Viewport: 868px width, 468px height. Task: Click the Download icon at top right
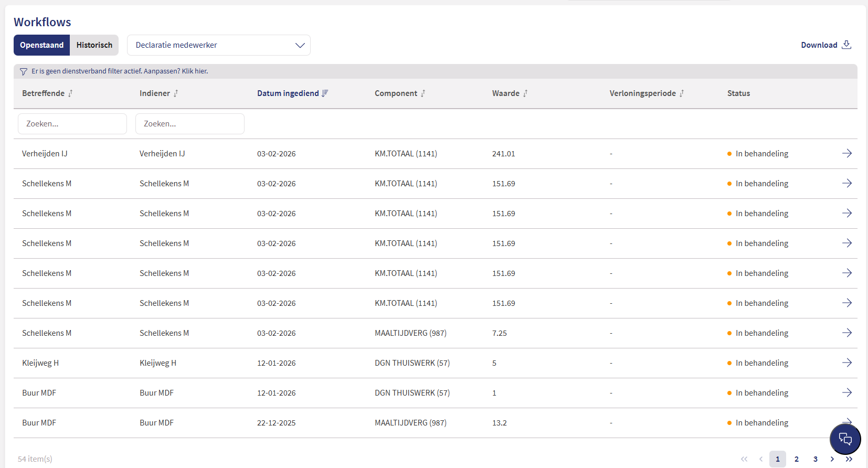pyautogui.click(x=846, y=45)
